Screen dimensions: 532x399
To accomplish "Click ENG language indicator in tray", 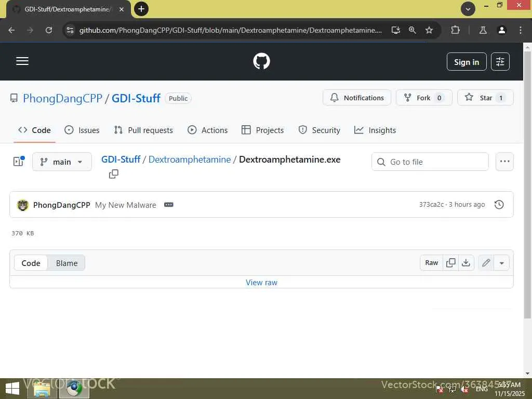I will (x=482, y=389).
